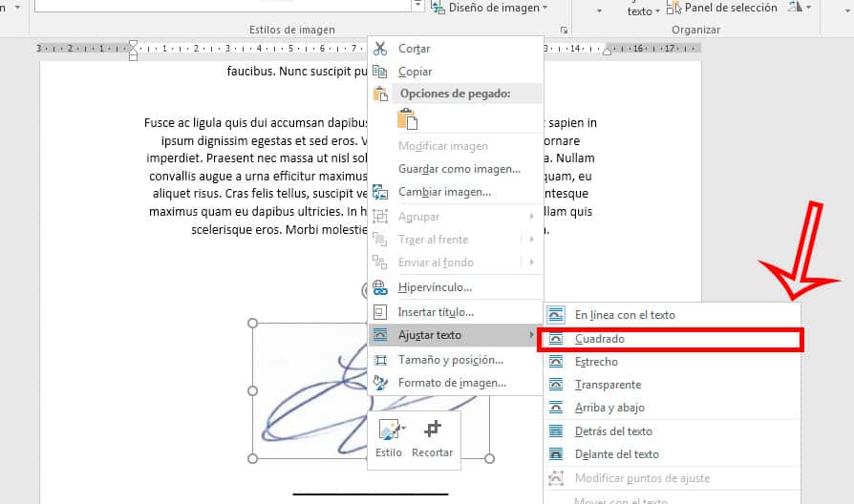
Task: Choose Detrás del texto option
Action: (x=612, y=431)
